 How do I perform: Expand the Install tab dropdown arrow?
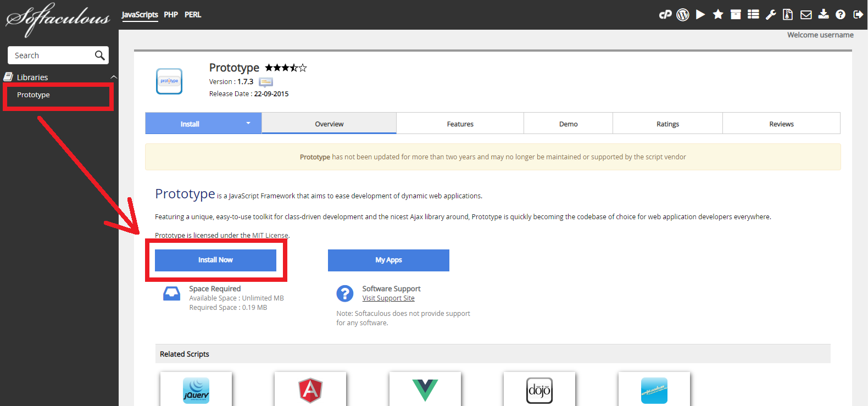[248, 124]
